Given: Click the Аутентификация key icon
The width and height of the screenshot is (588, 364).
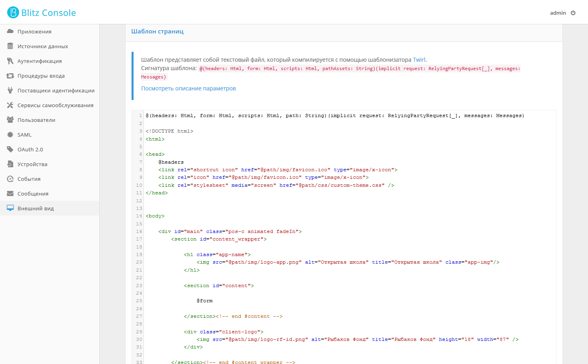Looking at the screenshot, I should [10, 61].
